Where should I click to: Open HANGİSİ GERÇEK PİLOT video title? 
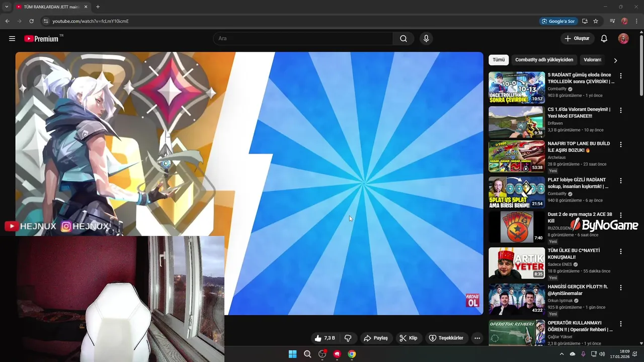pos(578,290)
